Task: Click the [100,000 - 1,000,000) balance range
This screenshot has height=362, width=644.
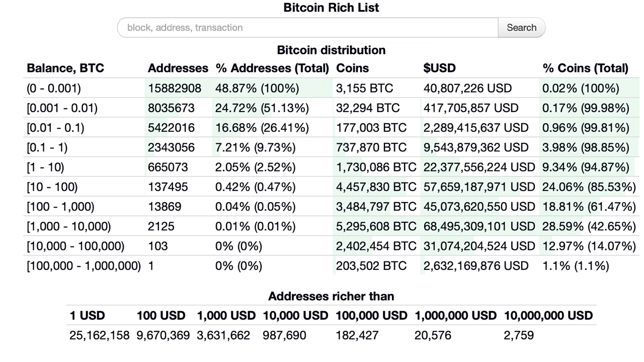Action: pos(84,265)
